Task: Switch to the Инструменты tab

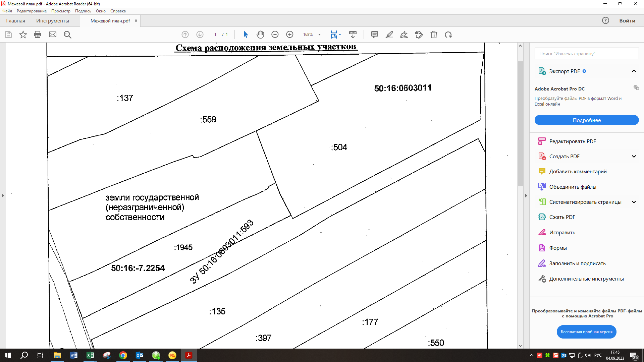Action: pos(53,21)
